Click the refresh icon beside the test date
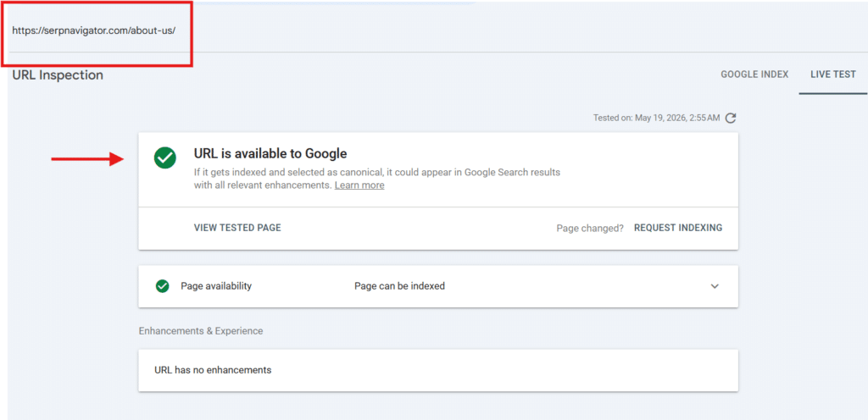 (x=731, y=118)
